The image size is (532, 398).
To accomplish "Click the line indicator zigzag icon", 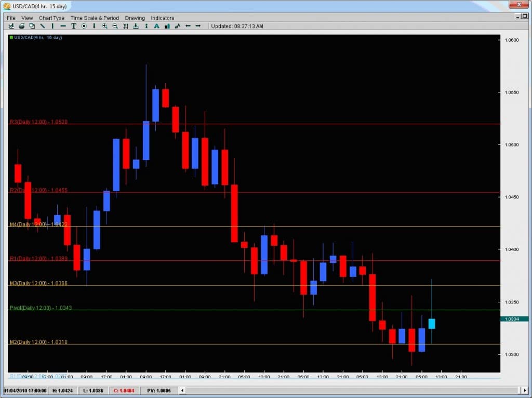I will 178,26.
